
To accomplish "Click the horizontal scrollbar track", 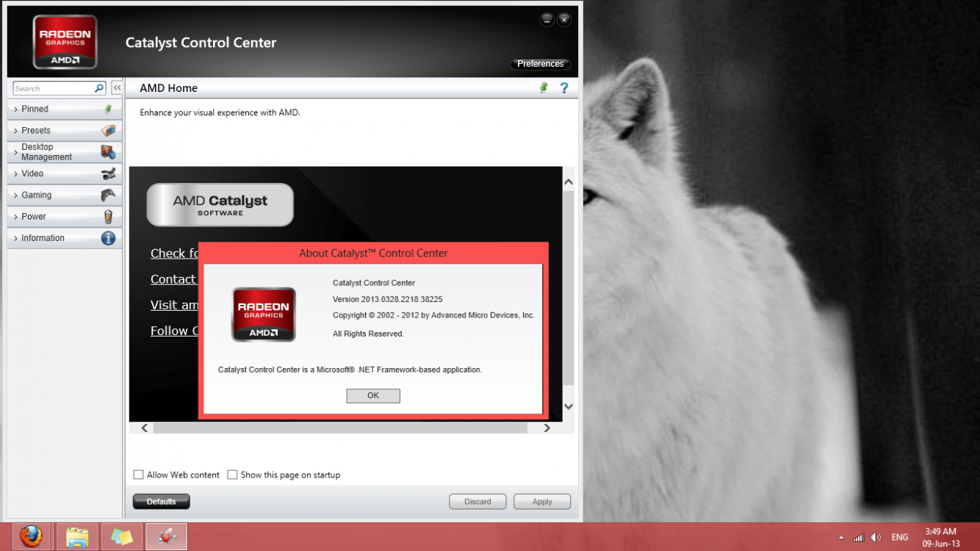I will pos(341,428).
